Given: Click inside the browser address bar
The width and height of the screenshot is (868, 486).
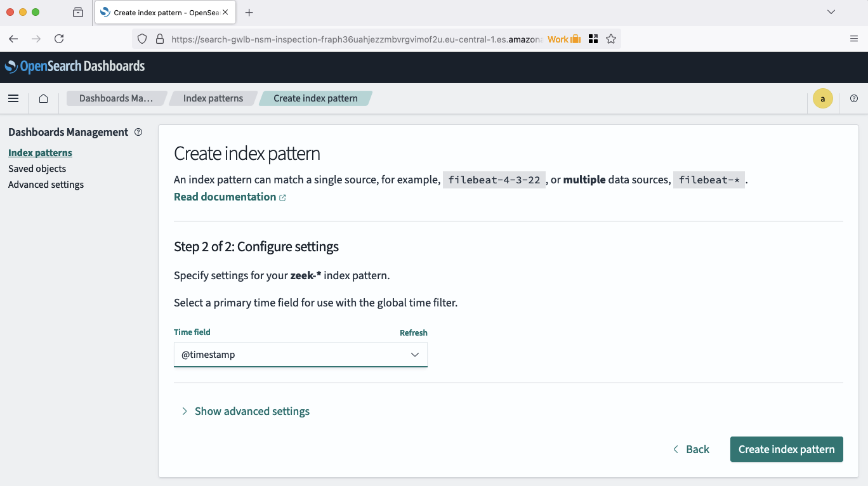Looking at the screenshot, I should tap(355, 39).
